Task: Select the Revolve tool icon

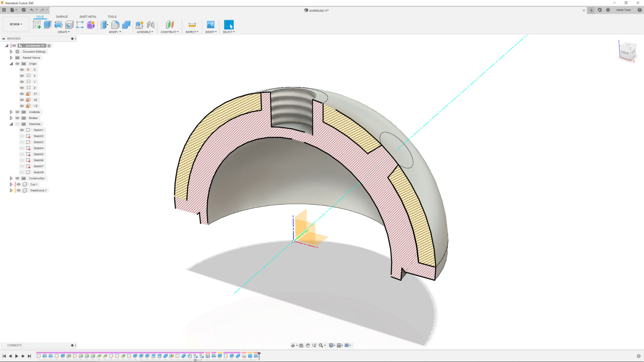Action: (58, 25)
